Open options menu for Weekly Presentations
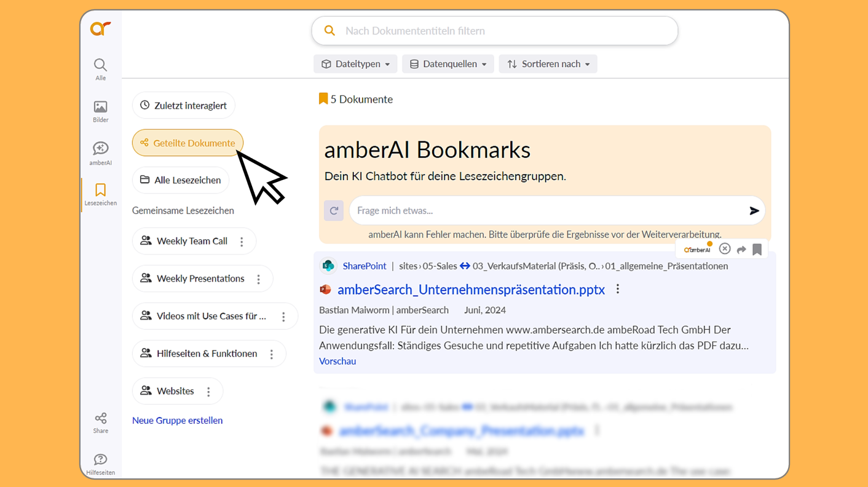Screen dimensions: 868x487 click(x=259, y=279)
